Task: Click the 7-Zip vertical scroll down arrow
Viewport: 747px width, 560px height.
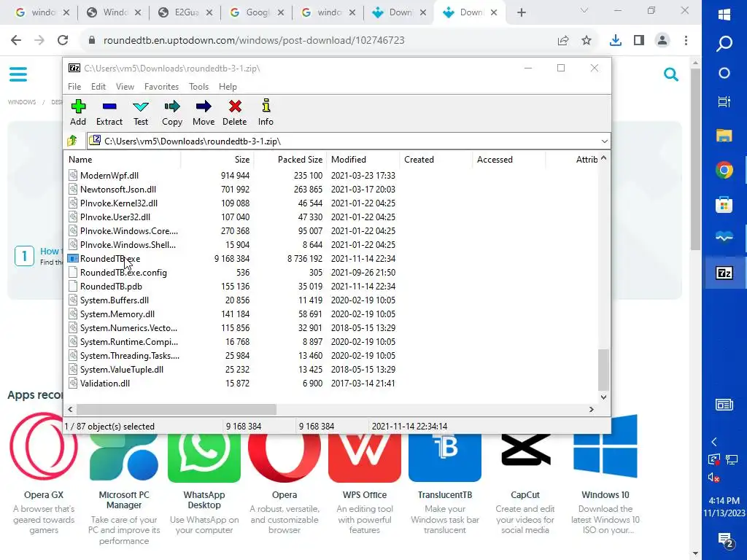Action: (x=603, y=397)
